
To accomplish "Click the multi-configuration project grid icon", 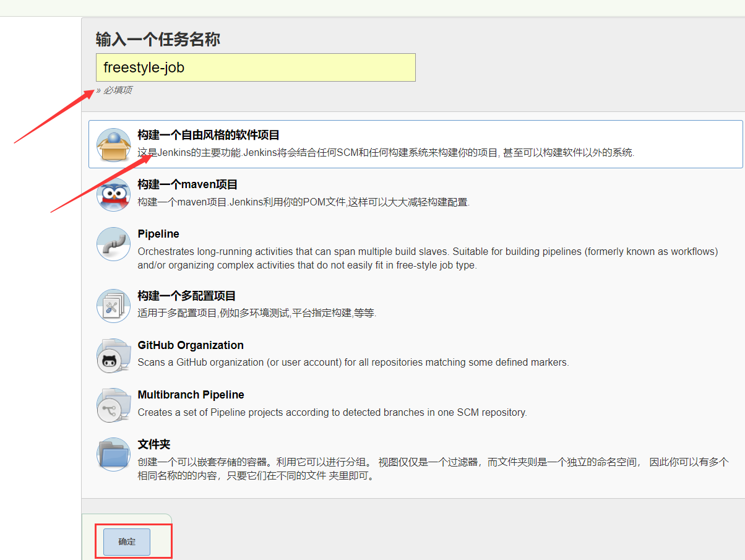I will [113, 305].
